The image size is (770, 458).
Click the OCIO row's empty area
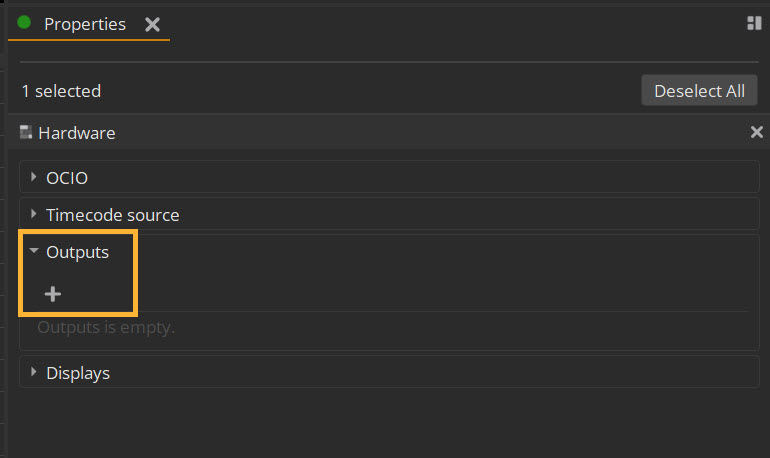422,177
